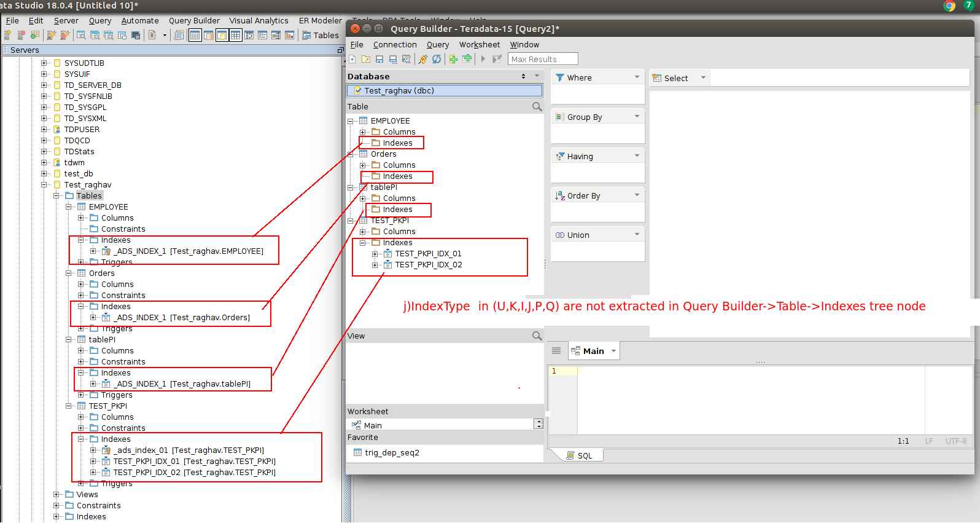Select _ADS_INDEX_1 [Test_raghav.Orders] index
The width and height of the screenshot is (980, 523).
[x=182, y=318]
